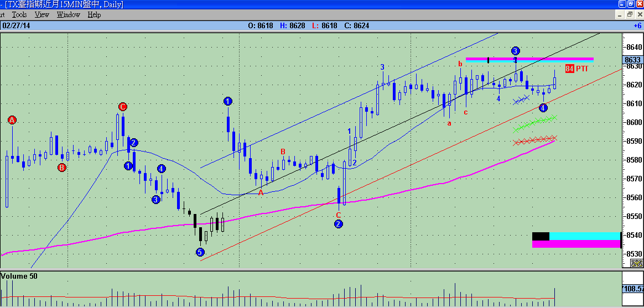Click the 02/27/14 date field
Screen dimensions: 644x308
(x=16, y=25)
